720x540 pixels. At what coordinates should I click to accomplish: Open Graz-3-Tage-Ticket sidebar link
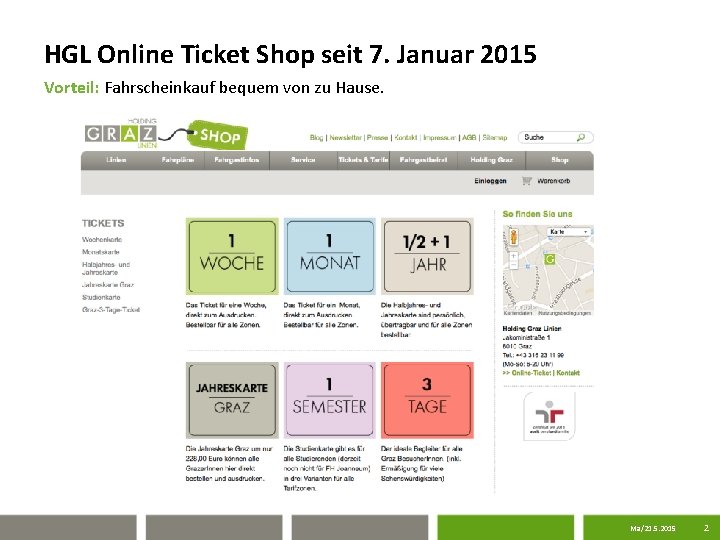click(x=111, y=310)
